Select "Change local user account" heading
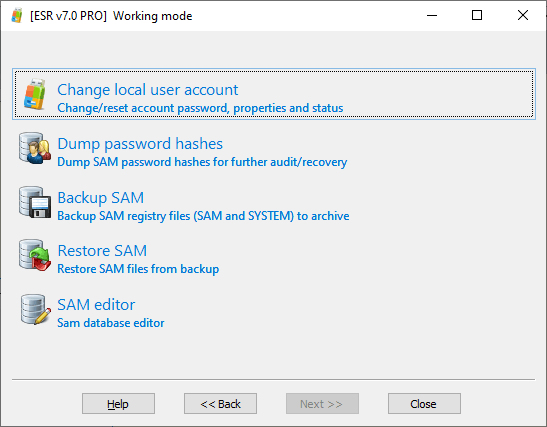 (x=148, y=90)
